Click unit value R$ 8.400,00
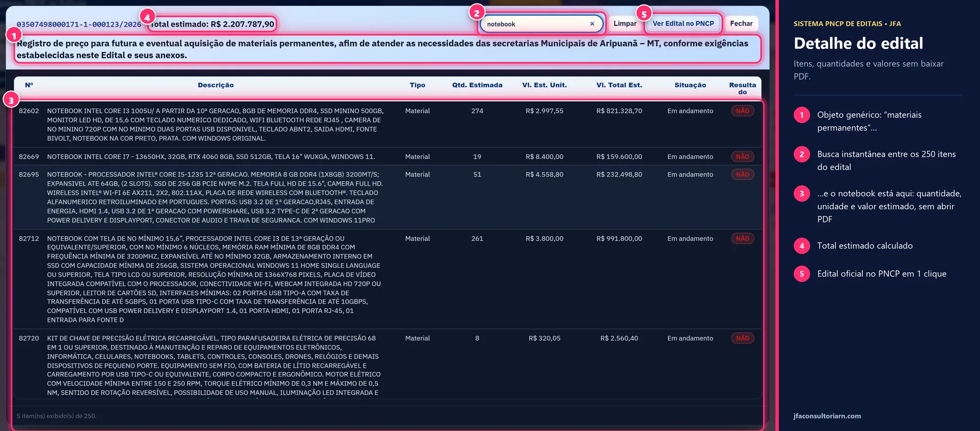The image size is (980, 431). (x=544, y=156)
